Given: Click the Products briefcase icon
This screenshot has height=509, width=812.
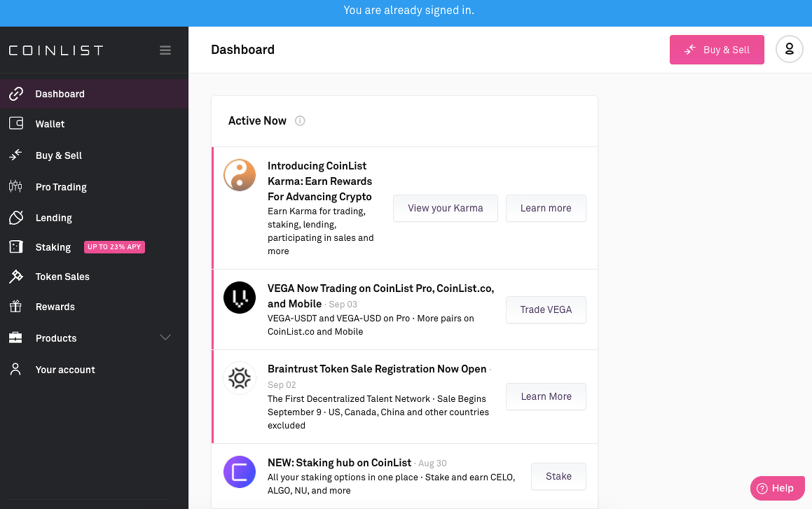Looking at the screenshot, I should tap(15, 337).
